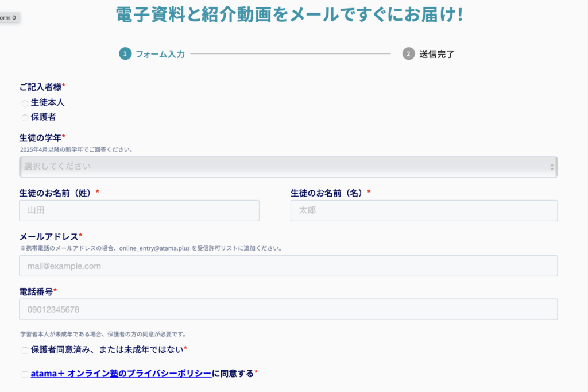This screenshot has height=392, width=588.
Task: Click the step 1 circle icon
Action: click(x=125, y=54)
